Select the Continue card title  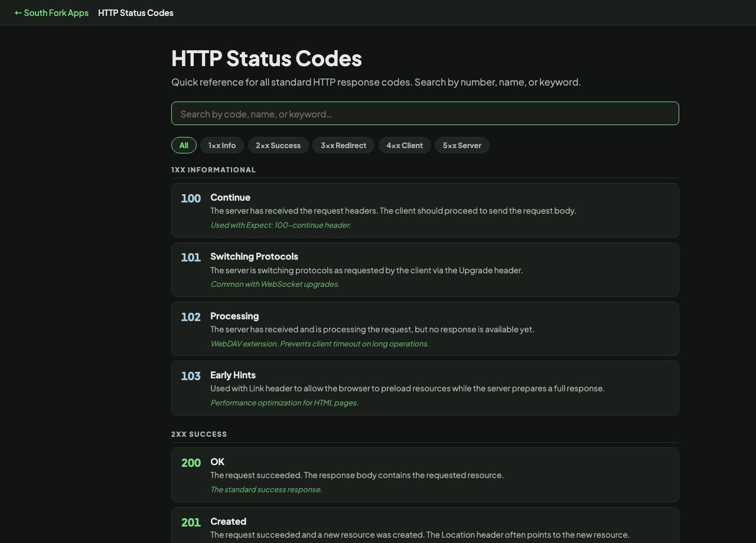tap(230, 197)
